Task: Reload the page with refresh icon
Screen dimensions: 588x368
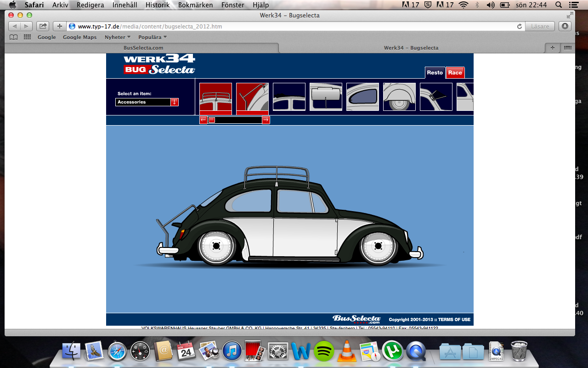Action: pos(520,27)
